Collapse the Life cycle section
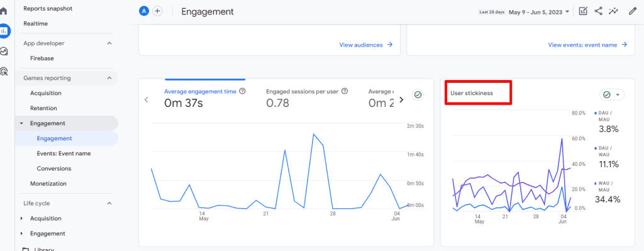Image resolution: width=644 pixels, height=251 pixels. click(x=109, y=203)
